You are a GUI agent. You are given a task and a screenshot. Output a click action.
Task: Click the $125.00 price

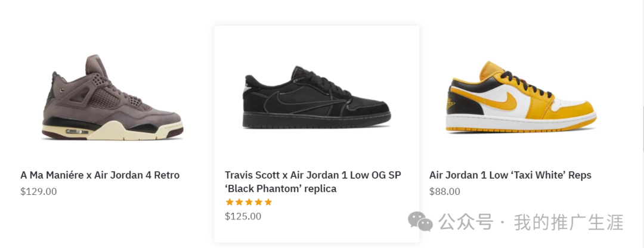243,216
